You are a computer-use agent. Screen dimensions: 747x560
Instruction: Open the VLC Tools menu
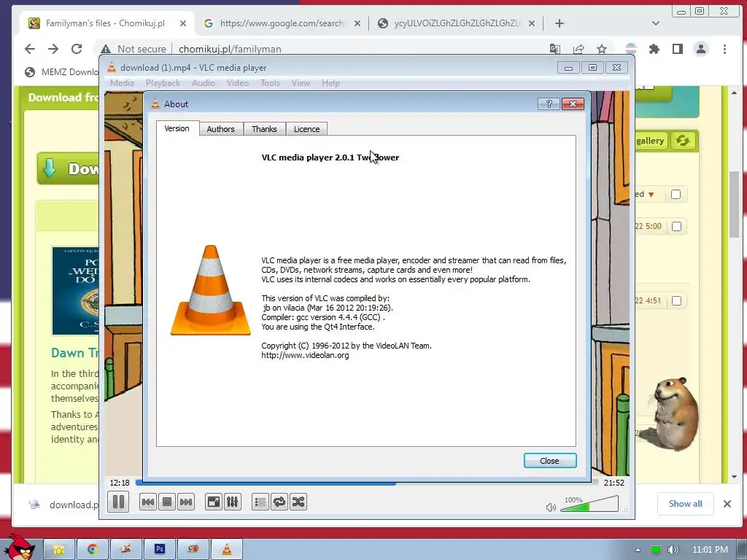270,83
